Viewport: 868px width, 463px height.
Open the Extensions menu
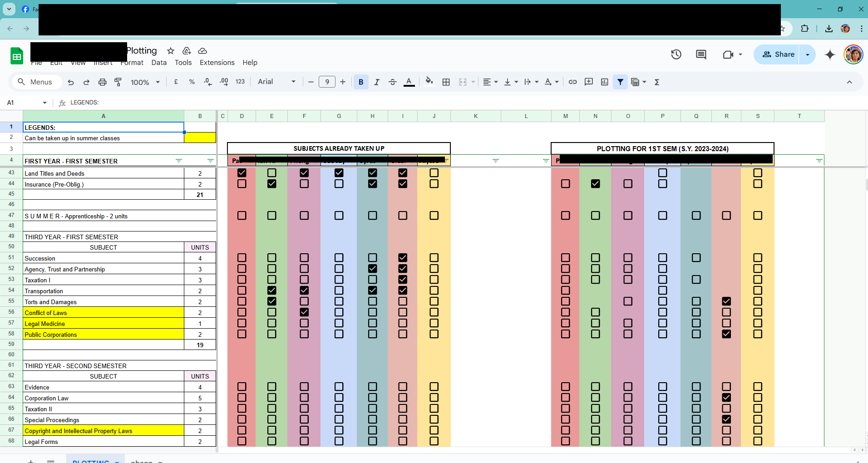pos(217,63)
